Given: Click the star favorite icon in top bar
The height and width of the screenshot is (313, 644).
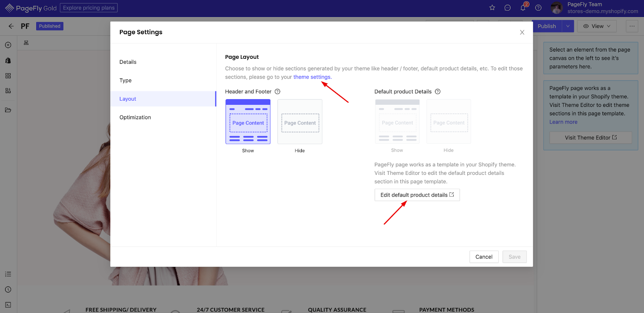Looking at the screenshot, I should 492,8.
